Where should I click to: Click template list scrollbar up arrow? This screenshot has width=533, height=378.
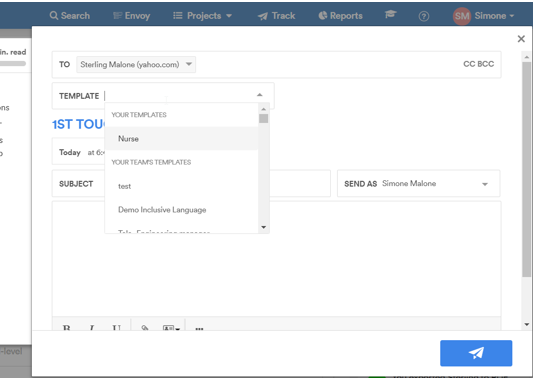(263, 109)
